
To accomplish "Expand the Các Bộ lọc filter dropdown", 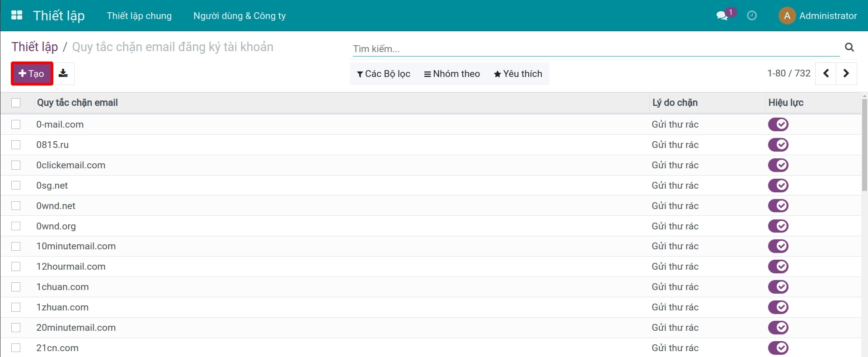I will coord(383,74).
